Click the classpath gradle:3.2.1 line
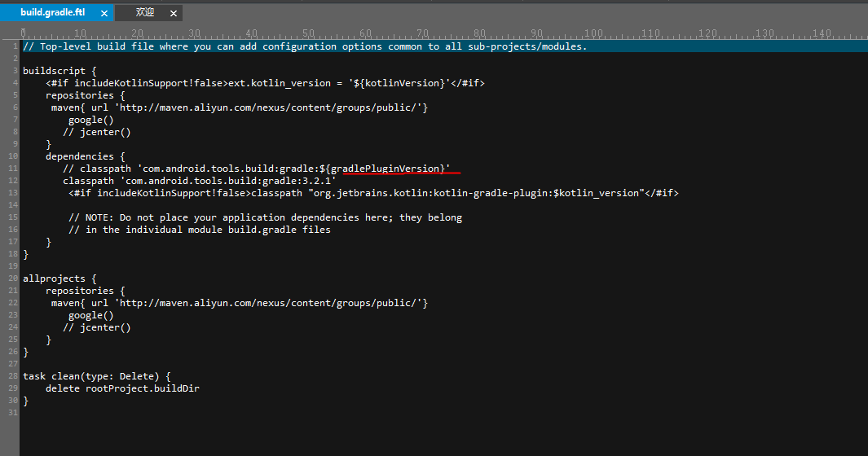The width and height of the screenshot is (868, 456). [x=200, y=181]
